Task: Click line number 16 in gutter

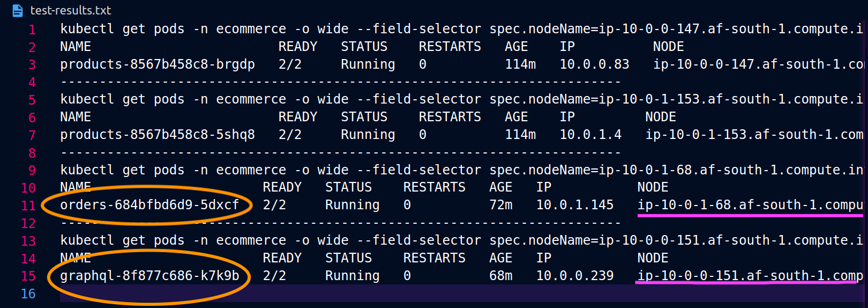Action: click(28, 294)
